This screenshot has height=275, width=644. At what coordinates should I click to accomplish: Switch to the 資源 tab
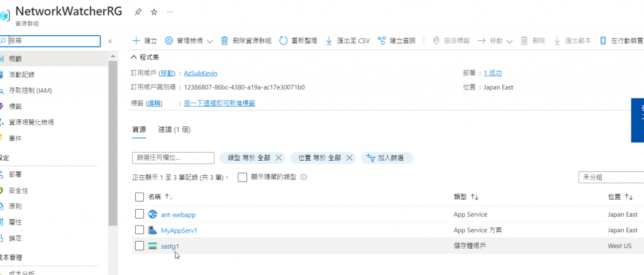coord(139,129)
